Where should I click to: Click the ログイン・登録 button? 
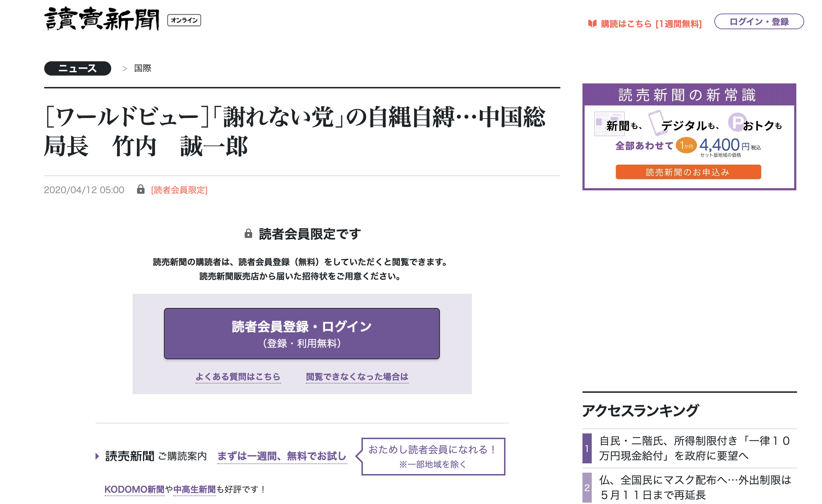pos(759,22)
